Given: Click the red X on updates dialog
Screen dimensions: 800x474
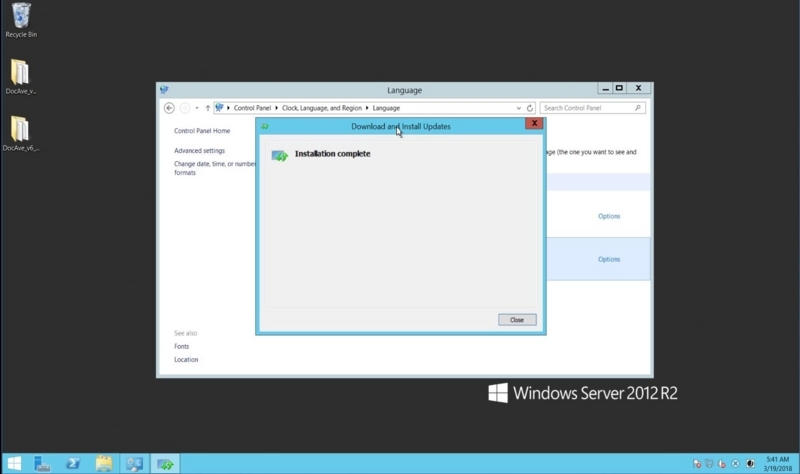Looking at the screenshot, I should coord(534,123).
